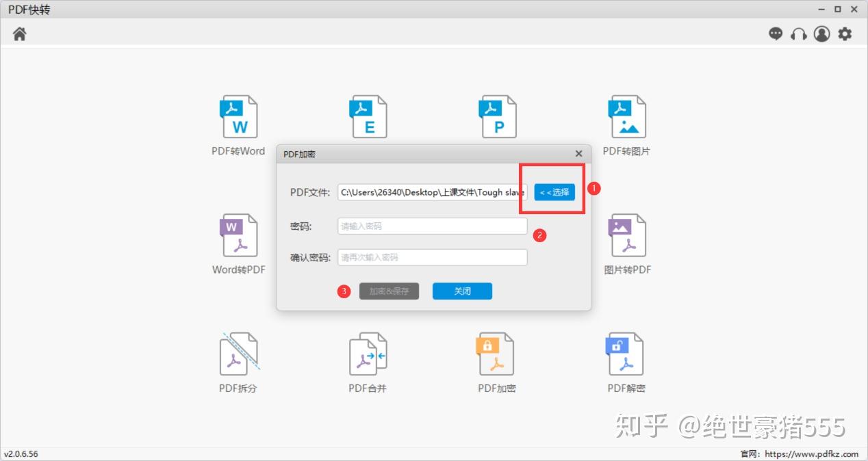
Task: Click version text v2.0.6.56
Action: [x=21, y=454]
